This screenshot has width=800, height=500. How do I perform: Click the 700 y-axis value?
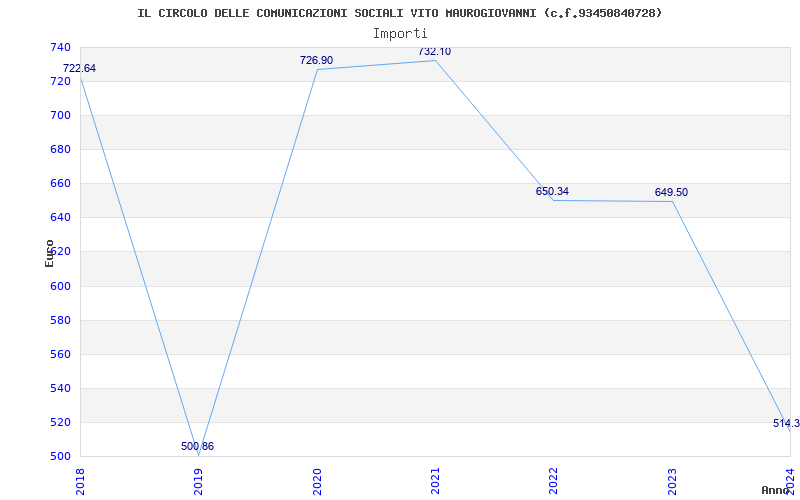[x=60, y=116]
